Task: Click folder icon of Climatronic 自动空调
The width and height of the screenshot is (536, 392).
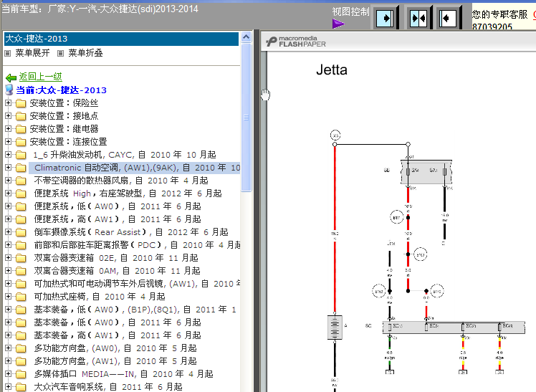Action: click(x=21, y=168)
